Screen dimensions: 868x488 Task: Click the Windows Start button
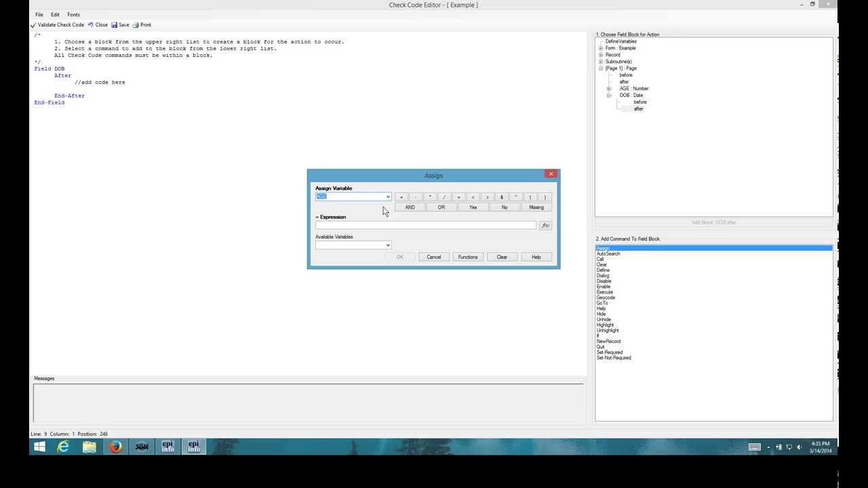click(39, 447)
